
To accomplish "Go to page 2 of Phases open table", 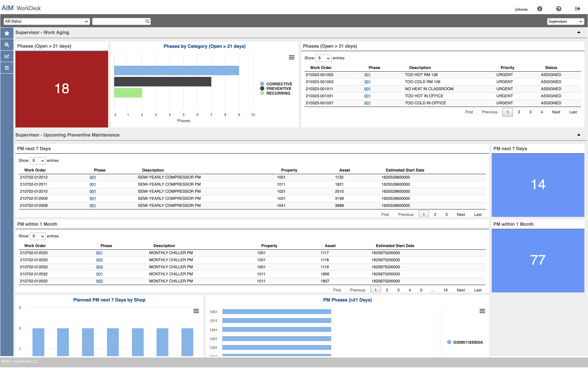I will click(x=519, y=112).
